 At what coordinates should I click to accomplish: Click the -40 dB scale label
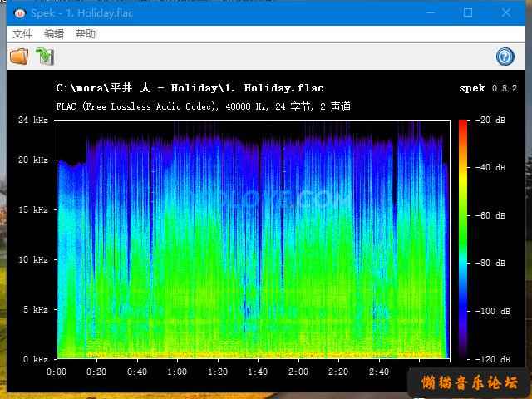click(x=490, y=167)
